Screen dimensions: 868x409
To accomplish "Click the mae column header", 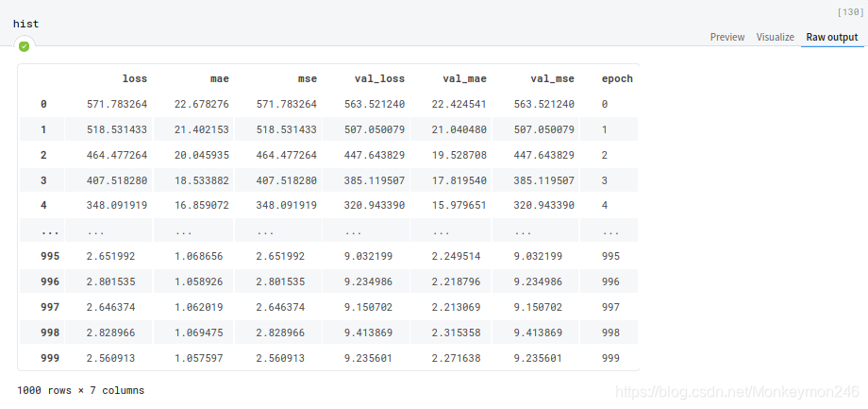I will (220, 78).
